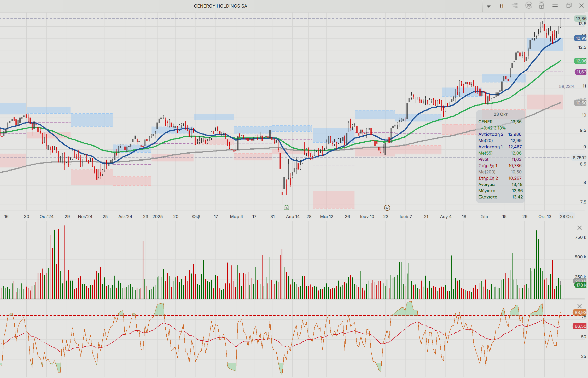Click the restore window icon
The height and width of the screenshot is (378, 588).
569,5
